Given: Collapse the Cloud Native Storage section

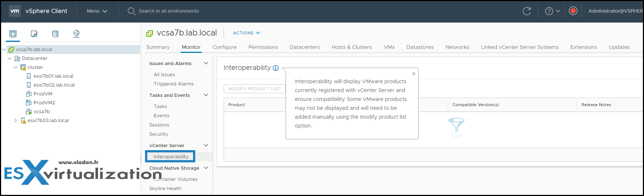Looking at the screenshot, I should click(206, 168).
